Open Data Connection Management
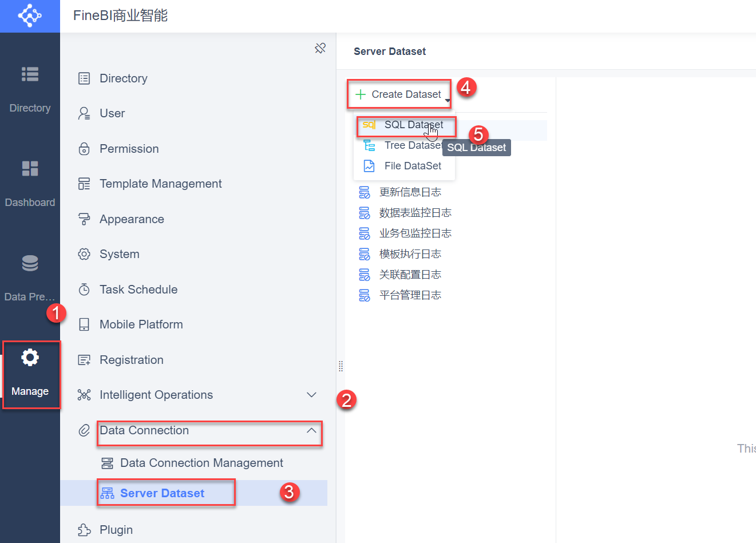 pos(201,463)
